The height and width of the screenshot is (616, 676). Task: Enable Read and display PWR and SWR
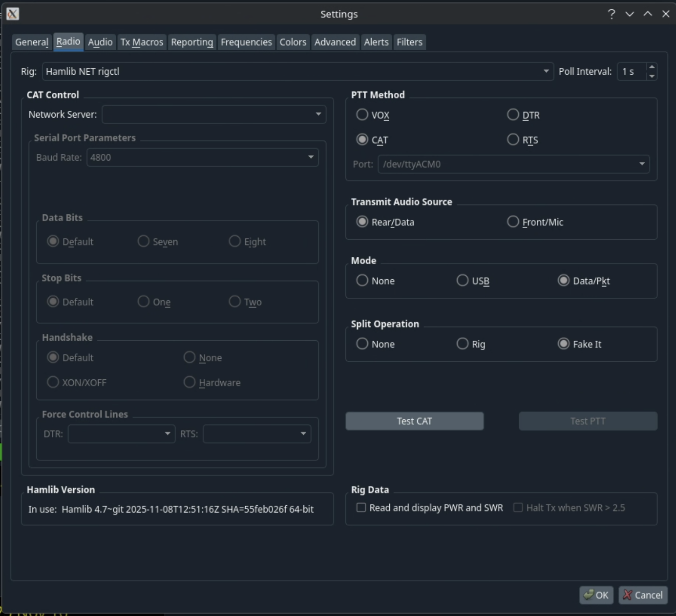point(361,508)
